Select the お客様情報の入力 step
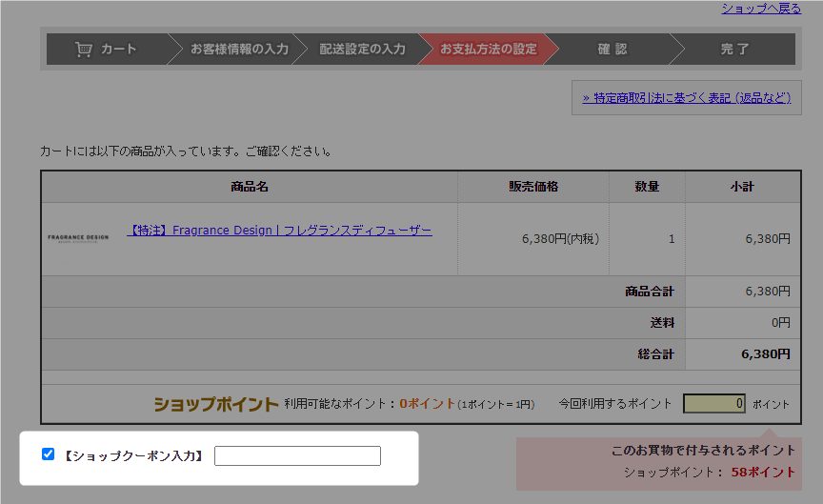 pos(239,50)
